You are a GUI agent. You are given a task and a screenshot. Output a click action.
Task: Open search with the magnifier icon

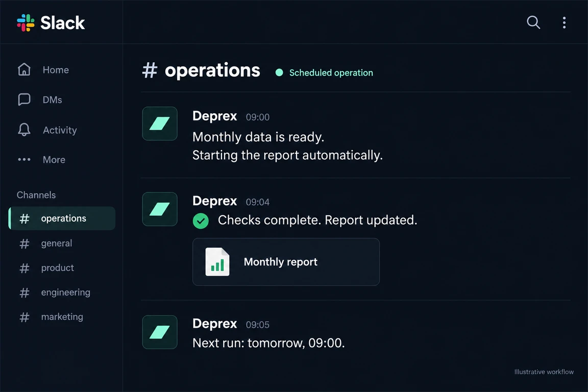pyautogui.click(x=533, y=22)
